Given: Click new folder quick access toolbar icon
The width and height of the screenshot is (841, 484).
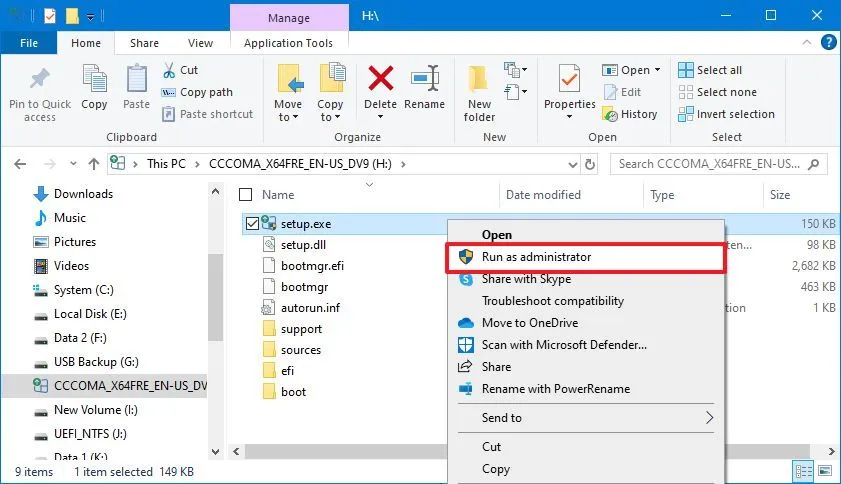Looking at the screenshot, I should pos(72,16).
